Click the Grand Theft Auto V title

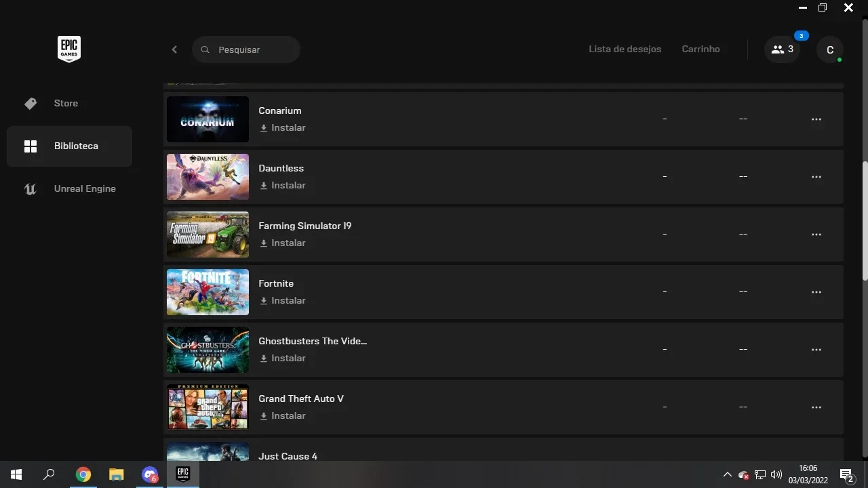tap(301, 399)
